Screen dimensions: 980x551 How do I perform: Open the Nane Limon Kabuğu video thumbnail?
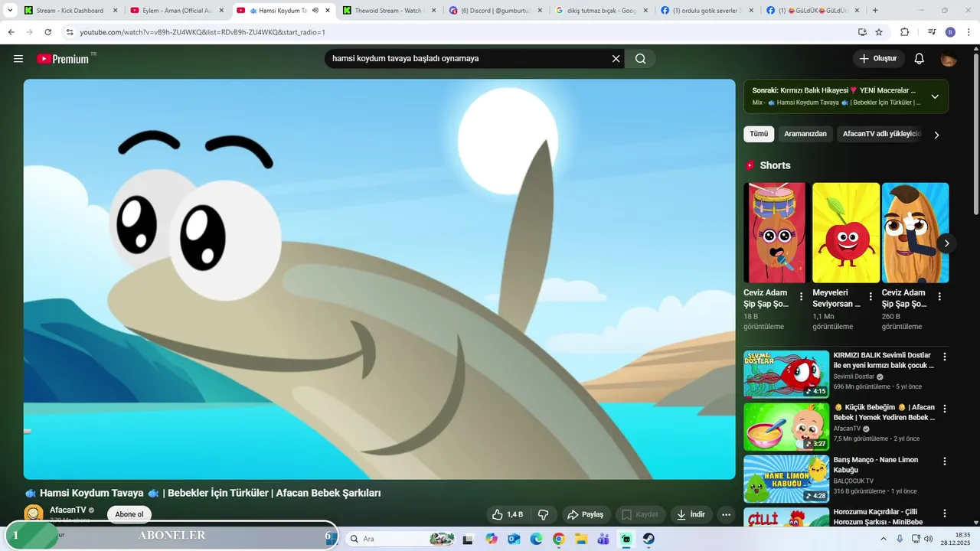[786, 479]
